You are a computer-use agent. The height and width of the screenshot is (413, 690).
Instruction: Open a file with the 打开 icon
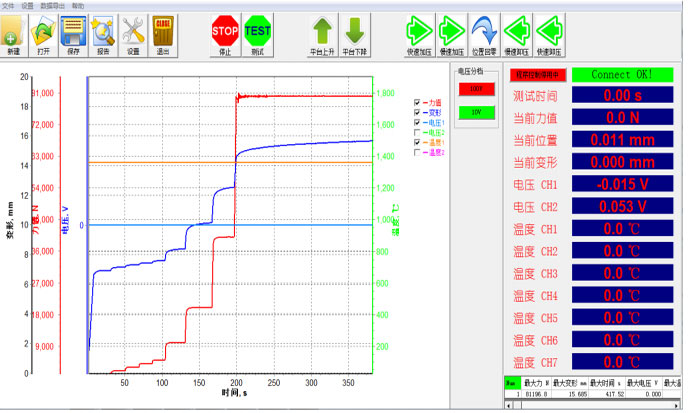pyautogui.click(x=43, y=34)
